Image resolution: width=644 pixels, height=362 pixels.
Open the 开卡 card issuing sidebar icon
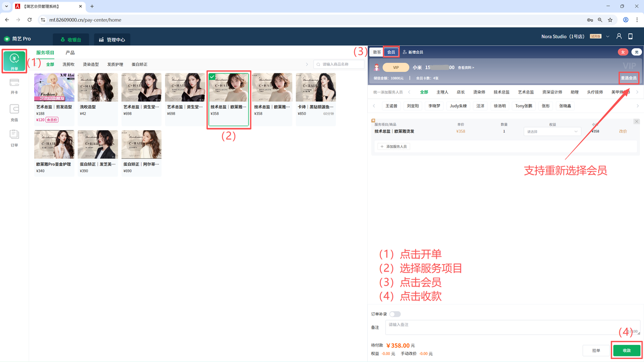point(14,85)
